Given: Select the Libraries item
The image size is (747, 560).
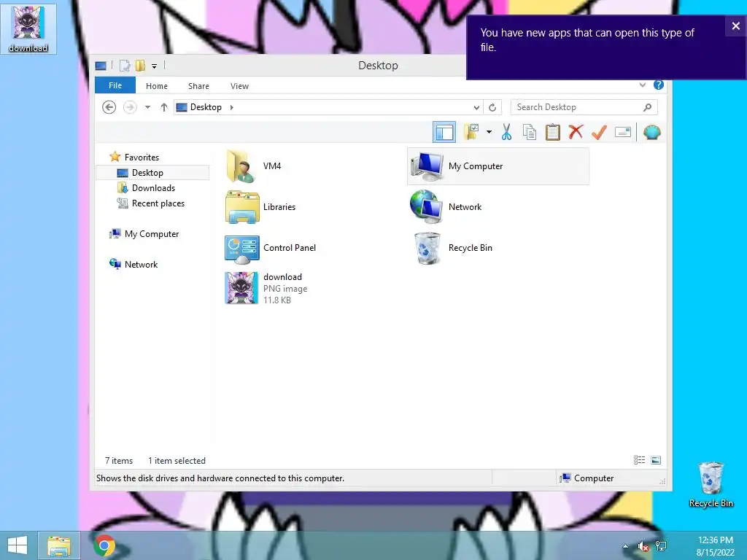Looking at the screenshot, I should 261,206.
